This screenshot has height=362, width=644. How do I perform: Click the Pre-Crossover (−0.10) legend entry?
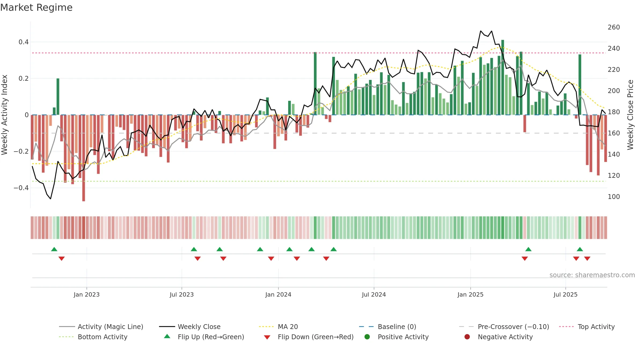coord(504,327)
